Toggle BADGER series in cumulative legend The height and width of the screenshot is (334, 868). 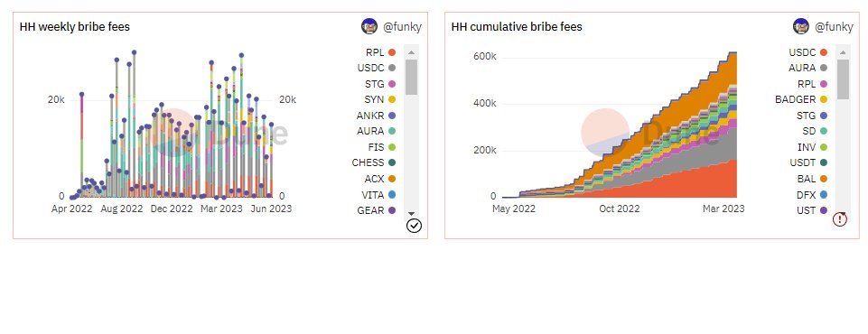801,99
